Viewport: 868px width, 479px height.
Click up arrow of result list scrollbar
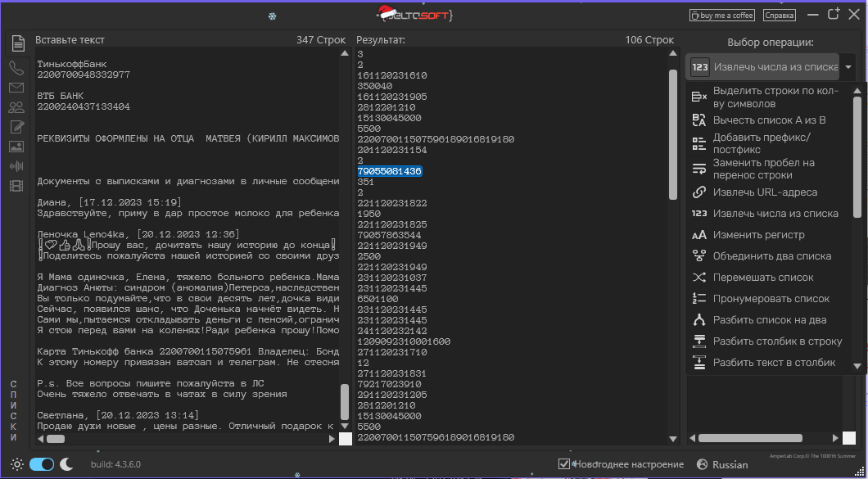tap(673, 54)
